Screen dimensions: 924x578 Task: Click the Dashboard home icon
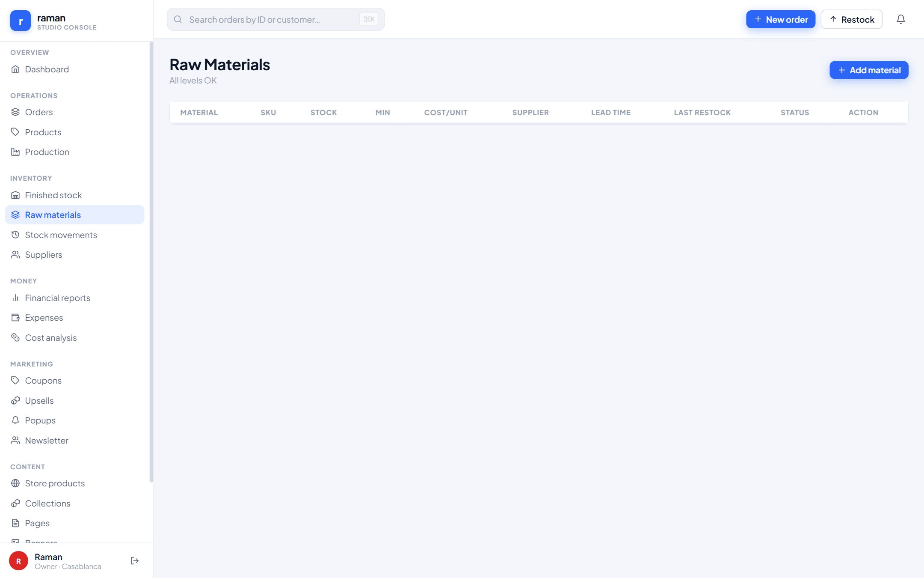[15, 69]
